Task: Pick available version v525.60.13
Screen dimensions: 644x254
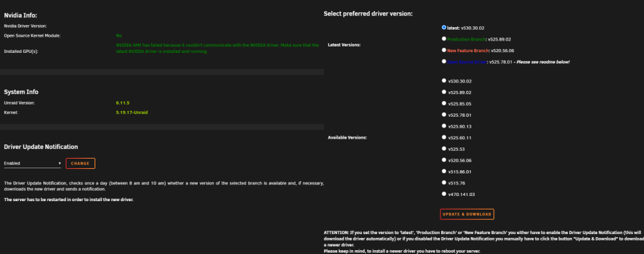Action: [x=444, y=126]
